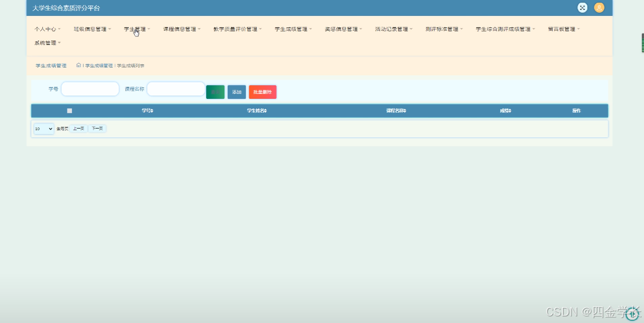This screenshot has height=323, width=644.
Task: Expand the 班级信息管理 menu
Action: coord(92,29)
